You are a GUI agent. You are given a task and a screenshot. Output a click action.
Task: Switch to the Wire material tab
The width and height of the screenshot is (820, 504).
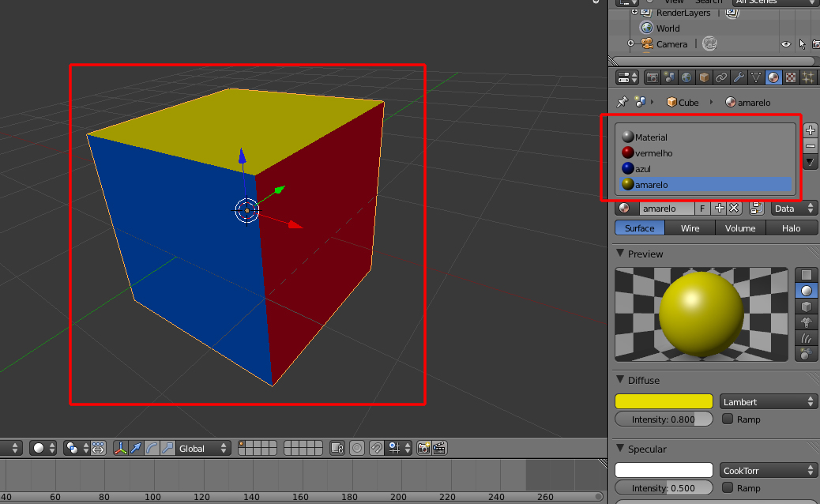[690, 228]
